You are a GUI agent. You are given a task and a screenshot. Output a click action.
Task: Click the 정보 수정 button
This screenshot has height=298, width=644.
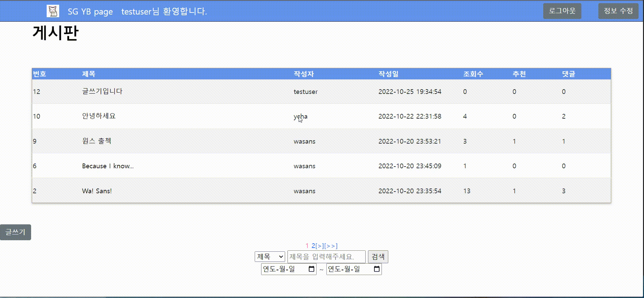point(618,11)
